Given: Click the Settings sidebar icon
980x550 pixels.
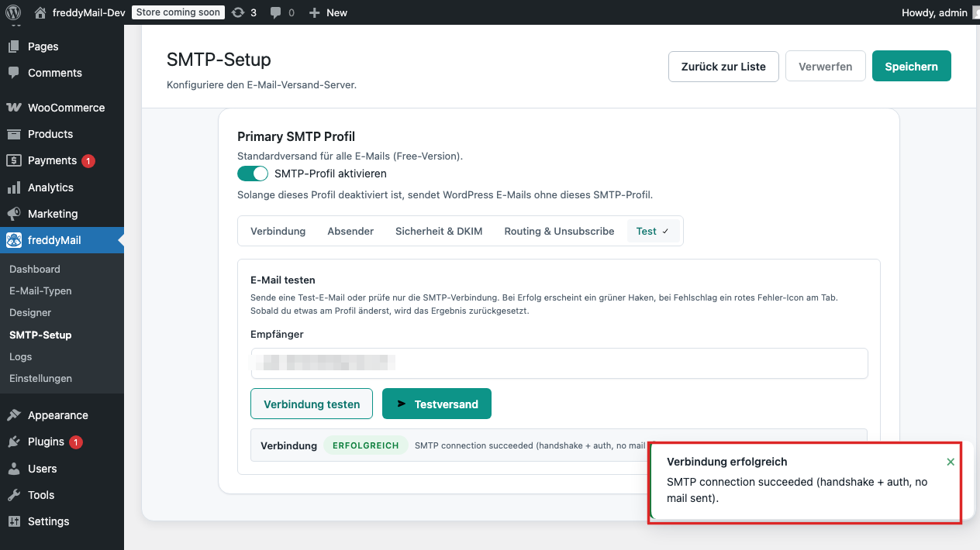Looking at the screenshot, I should [x=13, y=521].
